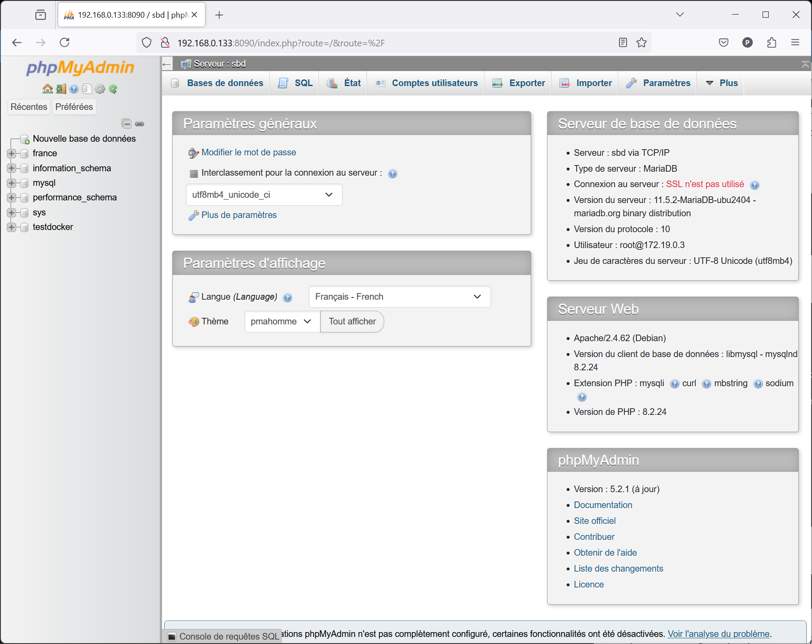Open the Comptes utilisateurs tab

[426, 83]
